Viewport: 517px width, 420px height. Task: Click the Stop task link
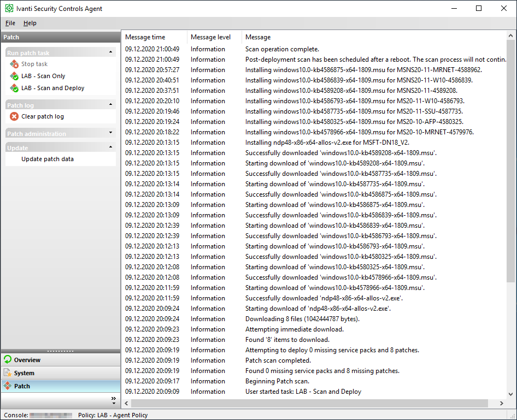pos(34,64)
